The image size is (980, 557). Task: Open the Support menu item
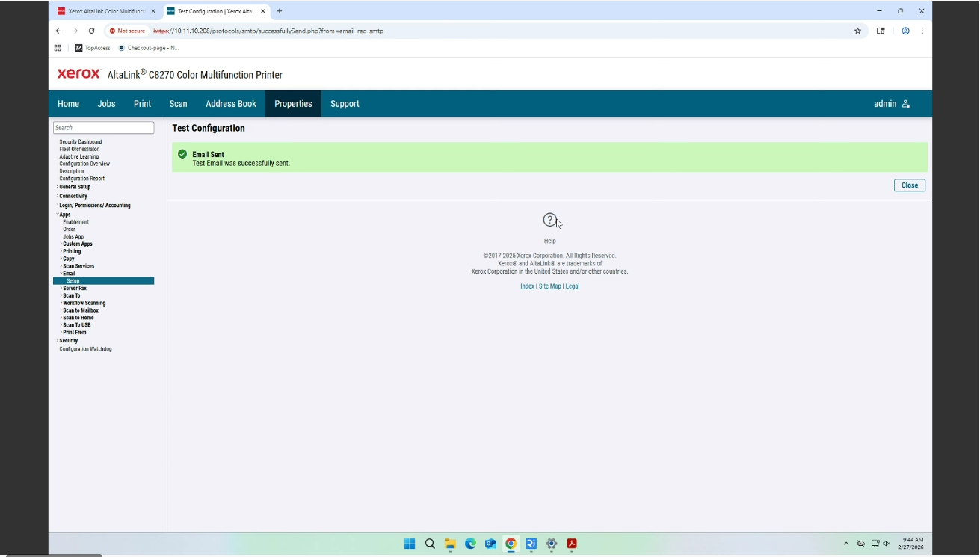[x=345, y=104]
